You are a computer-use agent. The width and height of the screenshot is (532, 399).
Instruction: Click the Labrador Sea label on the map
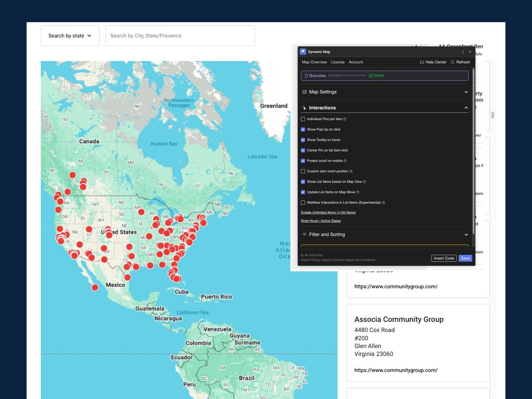(x=262, y=156)
